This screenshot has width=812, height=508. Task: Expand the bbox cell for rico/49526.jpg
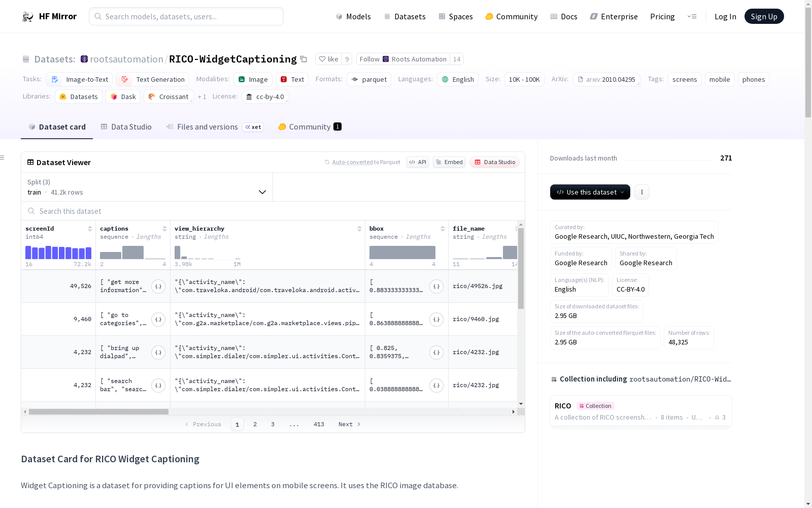pyautogui.click(x=436, y=287)
